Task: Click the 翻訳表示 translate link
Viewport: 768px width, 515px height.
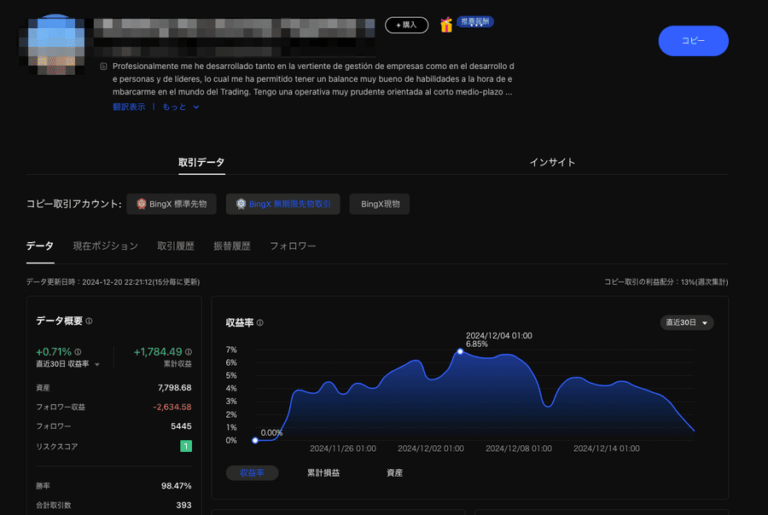Action: [129, 107]
